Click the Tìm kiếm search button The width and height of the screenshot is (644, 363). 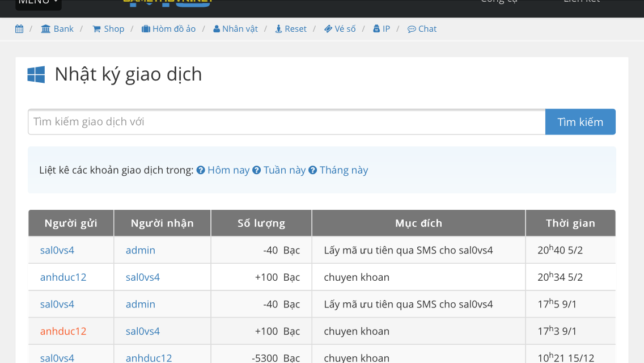tap(580, 122)
